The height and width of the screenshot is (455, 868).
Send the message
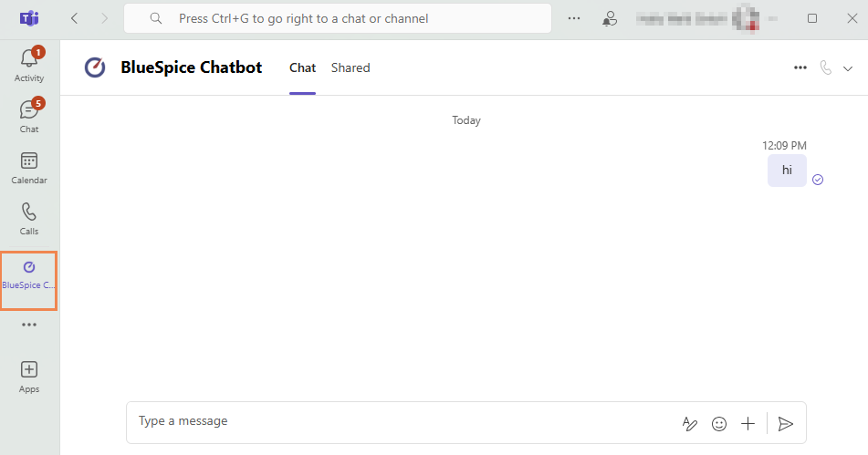point(786,423)
